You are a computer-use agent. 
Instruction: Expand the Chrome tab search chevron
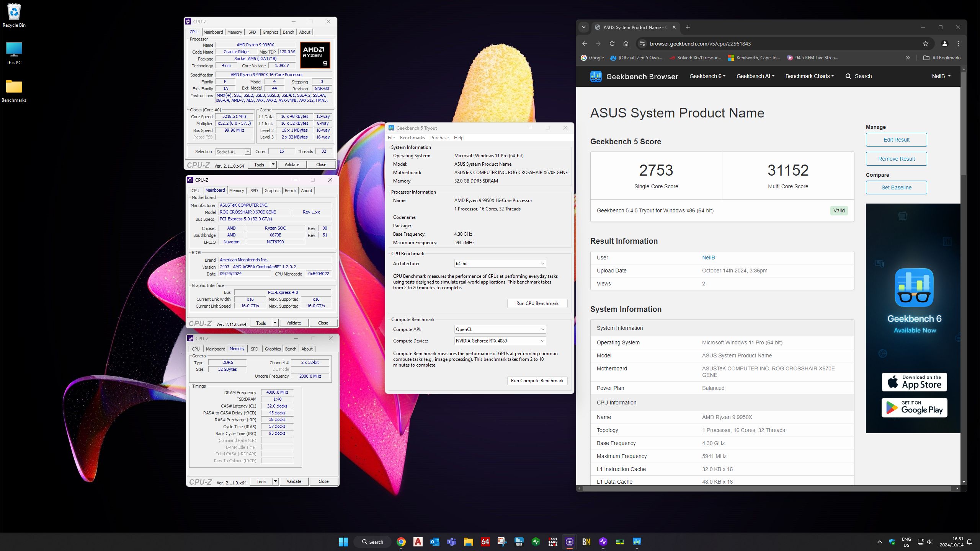point(584,27)
